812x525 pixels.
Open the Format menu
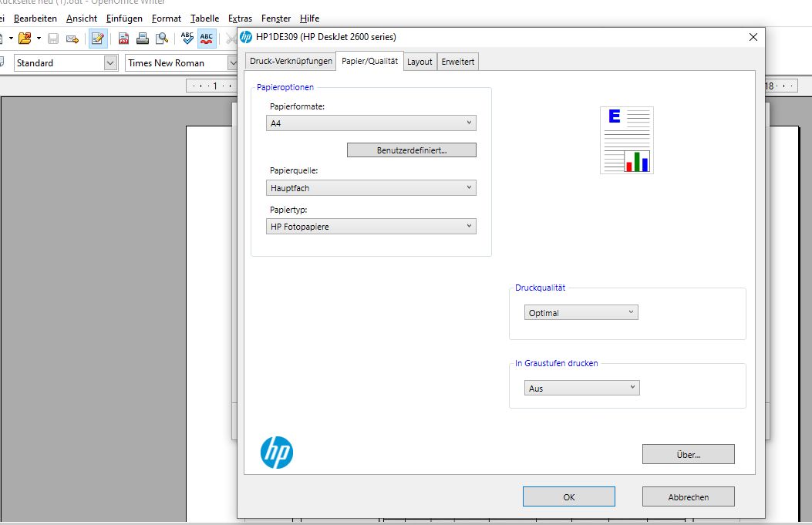click(x=167, y=19)
